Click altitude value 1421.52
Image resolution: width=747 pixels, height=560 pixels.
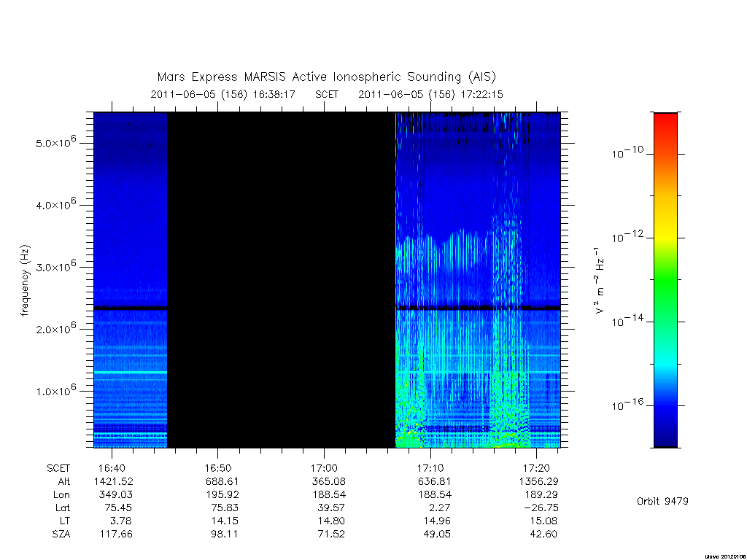point(114,482)
